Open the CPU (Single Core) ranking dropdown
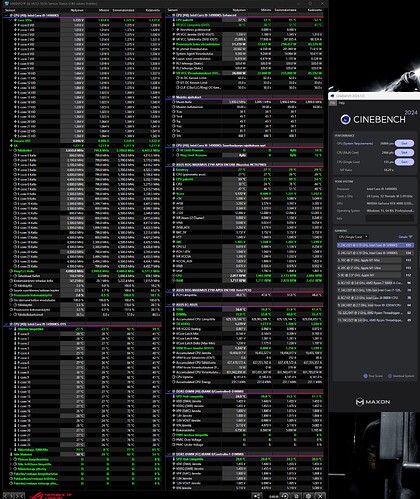Viewport: 420px width, 499px height. (x=353, y=237)
